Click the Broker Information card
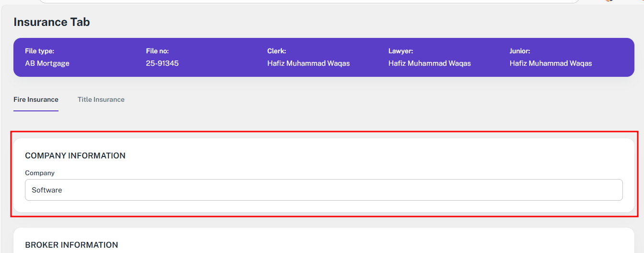Image resolution: width=644 pixels, height=253 pixels. (324, 241)
